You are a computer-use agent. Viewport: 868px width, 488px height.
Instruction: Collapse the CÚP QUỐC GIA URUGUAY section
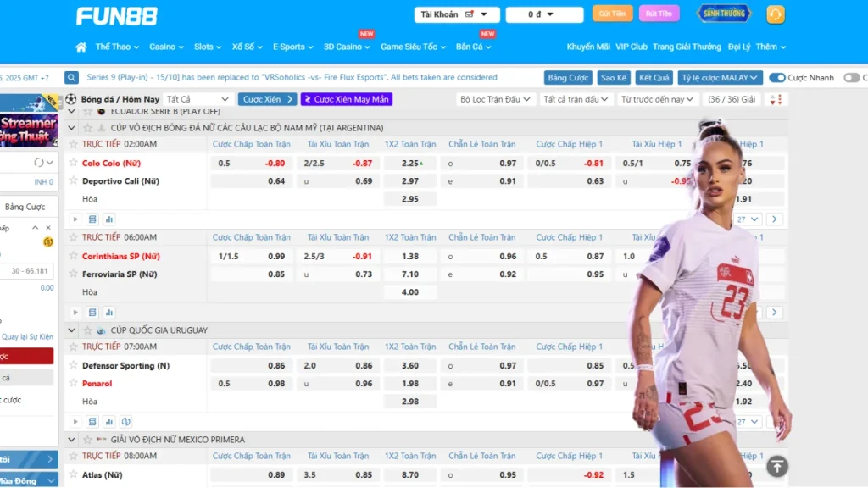pos(72,330)
